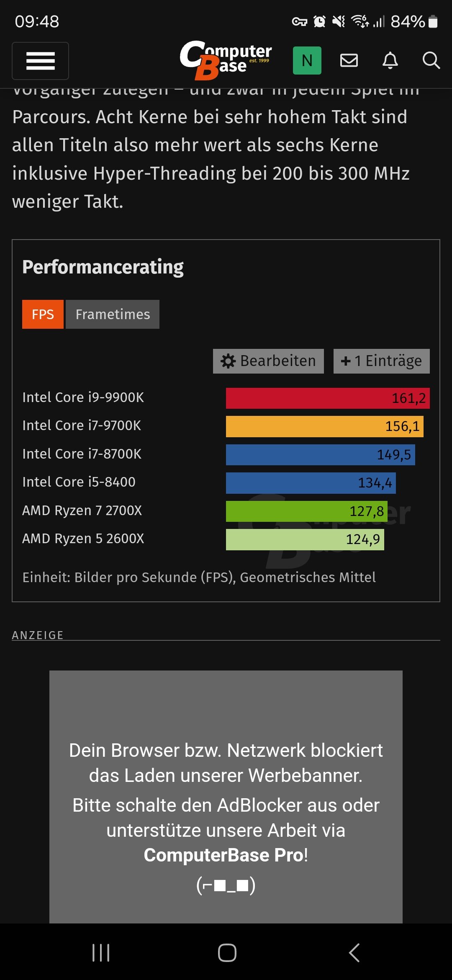This screenshot has width=452, height=980.
Task: Expand the +1 Einträge entries
Action: pyautogui.click(x=381, y=361)
